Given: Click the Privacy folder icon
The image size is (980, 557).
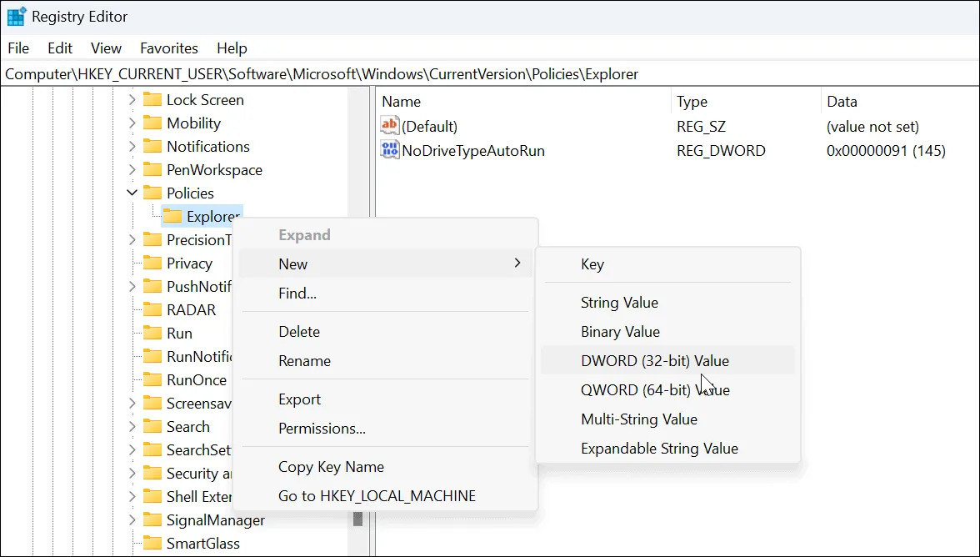Looking at the screenshot, I should [x=152, y=263].
